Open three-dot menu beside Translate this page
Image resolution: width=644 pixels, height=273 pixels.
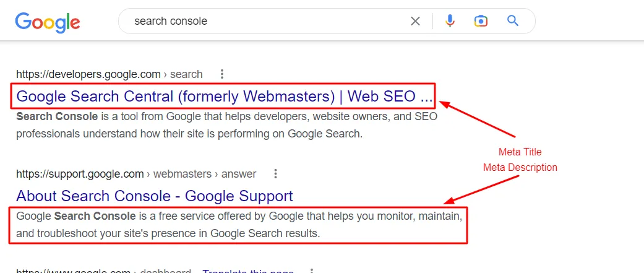tap(312, 271)
